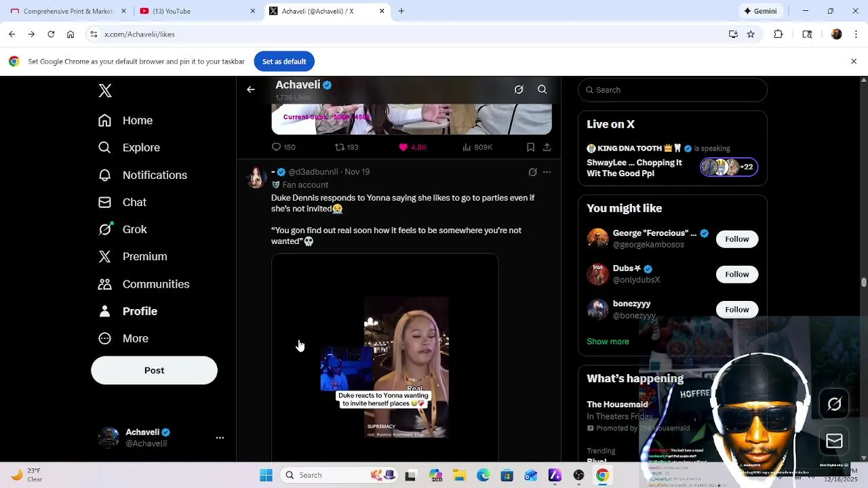Dismiss the default browser banner
This screenshot has width=868, height=488.
854,62
